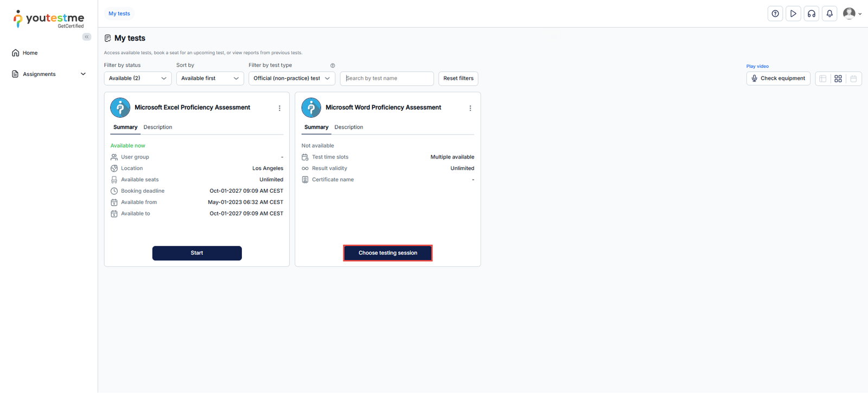Expand the Assignments sidebar menu

49,74
